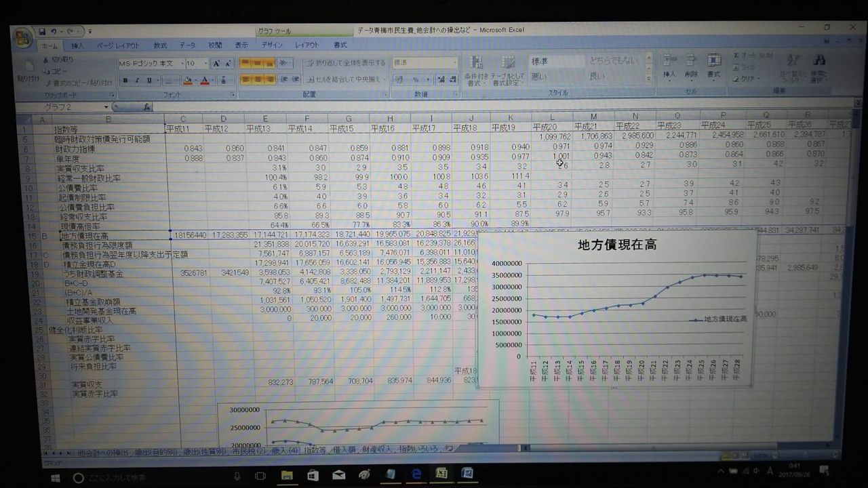Open the 挿入 ribbon tab
This screenshot has height=488, width=868.
pos(78,45)
